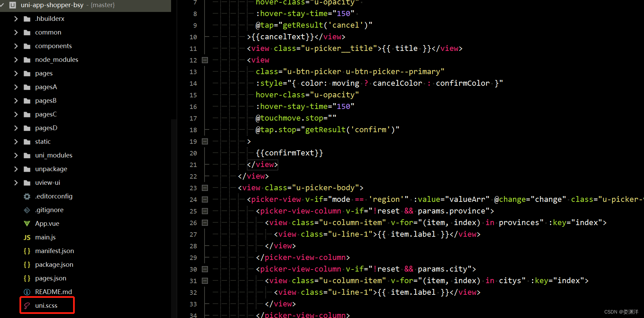Click the JS icon beside main.js
The height and width of the screenshot is (318, 644).
click(27, 237)
